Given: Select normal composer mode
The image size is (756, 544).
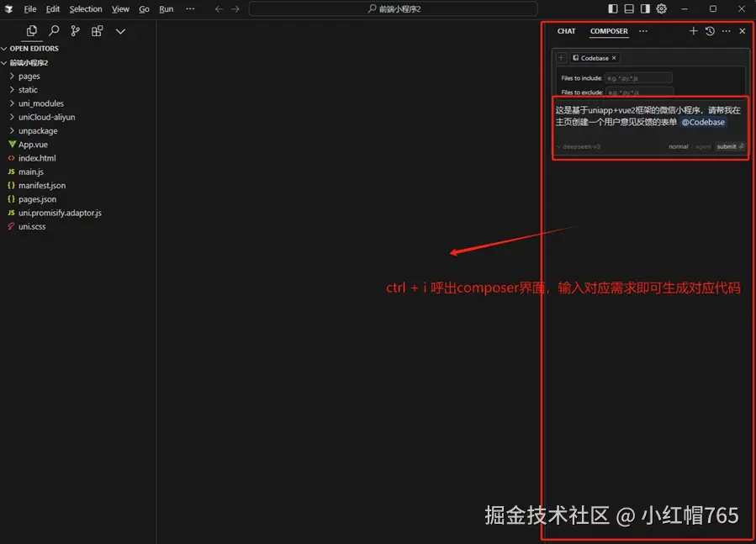Looking at the screenshot, I should click(678, 146).
